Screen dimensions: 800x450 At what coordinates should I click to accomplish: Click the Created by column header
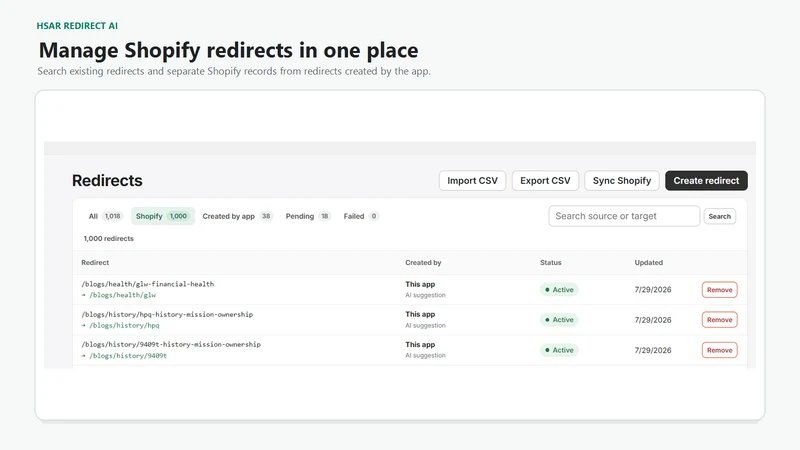[x=423, y=263]
